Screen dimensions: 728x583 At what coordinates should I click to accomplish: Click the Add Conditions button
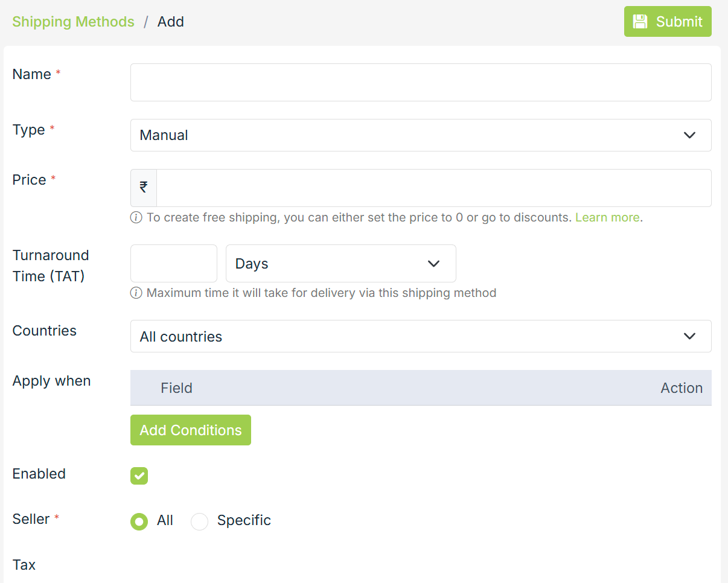[x=191, y=430]
